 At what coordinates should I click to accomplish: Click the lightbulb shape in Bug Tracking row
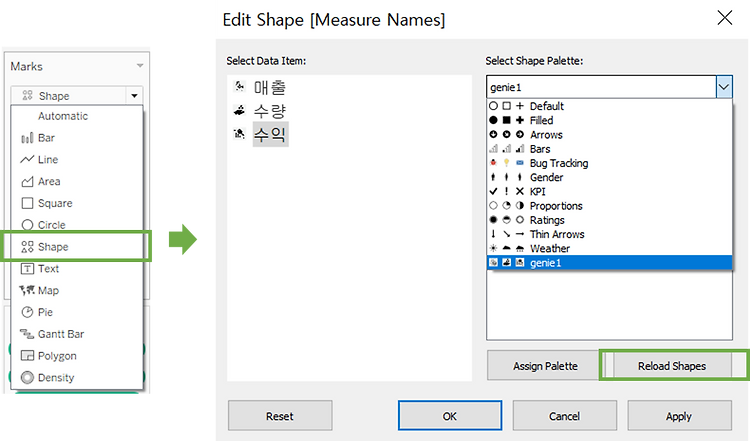point(507,163)
